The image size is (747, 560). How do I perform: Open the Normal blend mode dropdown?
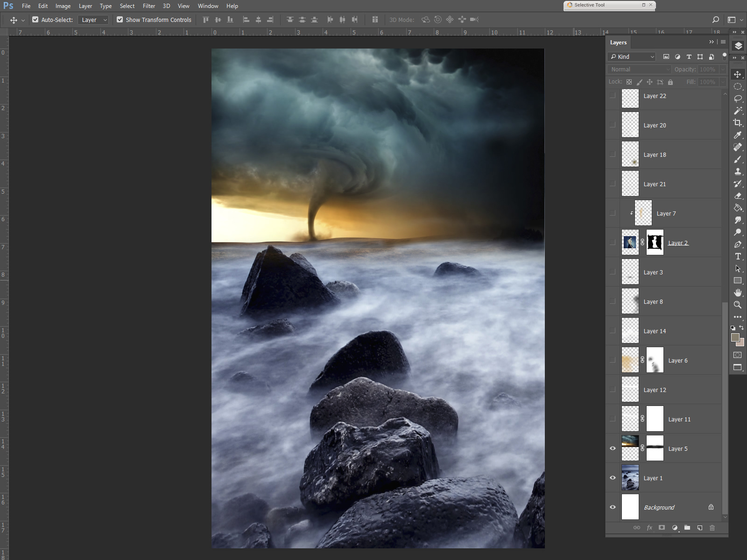tap(639, 69)
